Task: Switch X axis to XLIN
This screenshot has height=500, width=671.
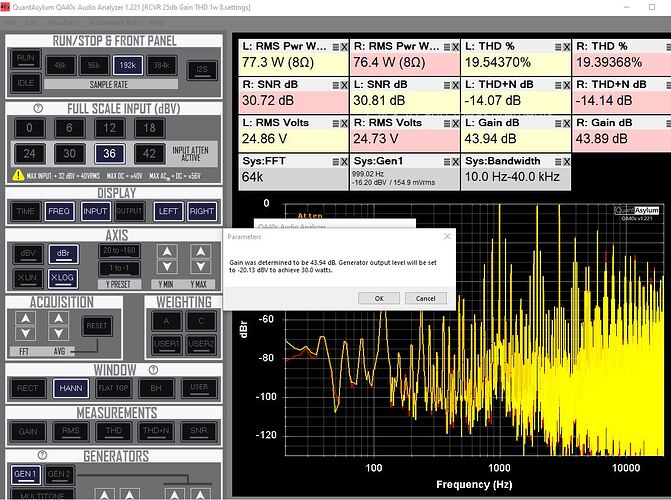Action: coord(28,278)
